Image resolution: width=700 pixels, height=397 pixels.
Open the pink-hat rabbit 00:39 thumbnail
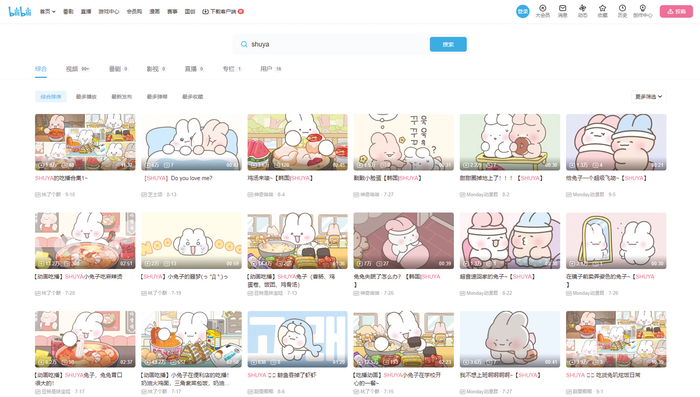click(404, 241)
